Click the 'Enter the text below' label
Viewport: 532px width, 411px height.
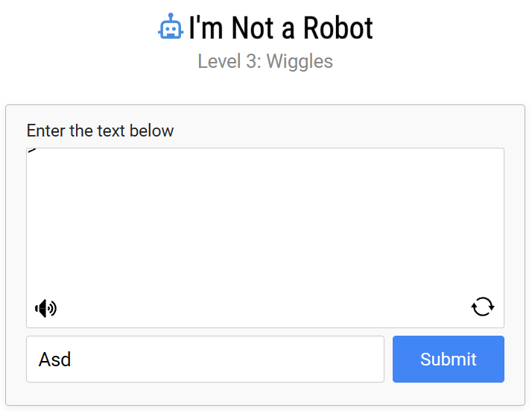tap(100, 131)
